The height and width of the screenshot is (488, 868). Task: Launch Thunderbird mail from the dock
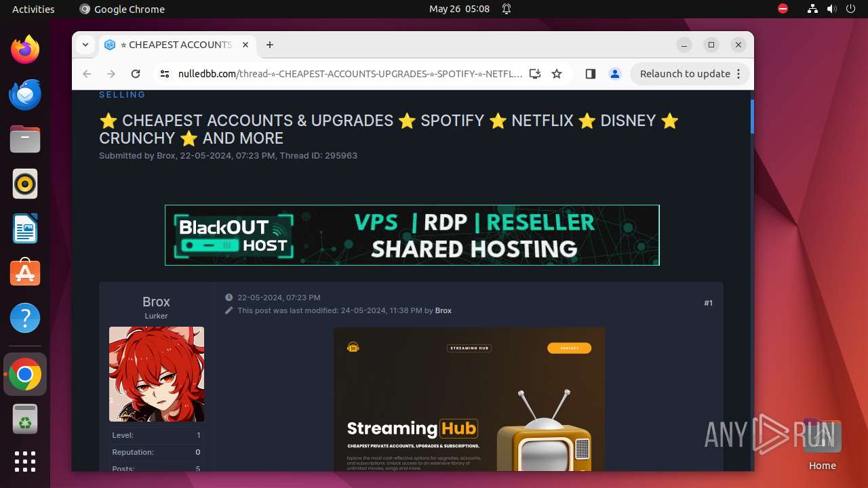tap(25, 94)
